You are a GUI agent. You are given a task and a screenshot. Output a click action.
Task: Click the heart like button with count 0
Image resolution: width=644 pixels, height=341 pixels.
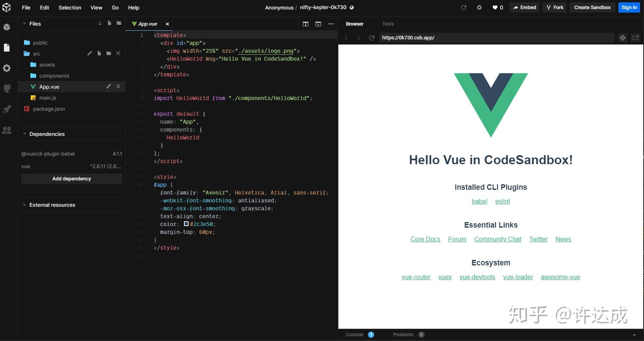coord(498,7)
